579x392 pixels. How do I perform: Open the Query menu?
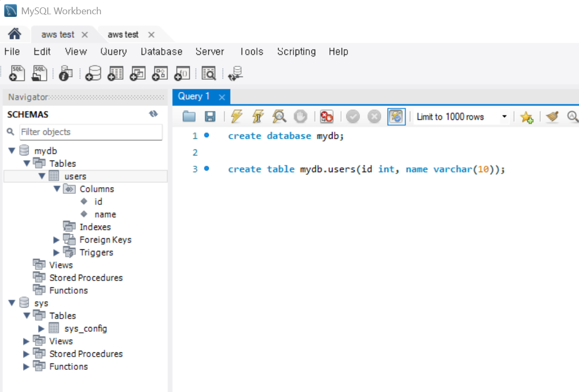click(x=113, y=52)
